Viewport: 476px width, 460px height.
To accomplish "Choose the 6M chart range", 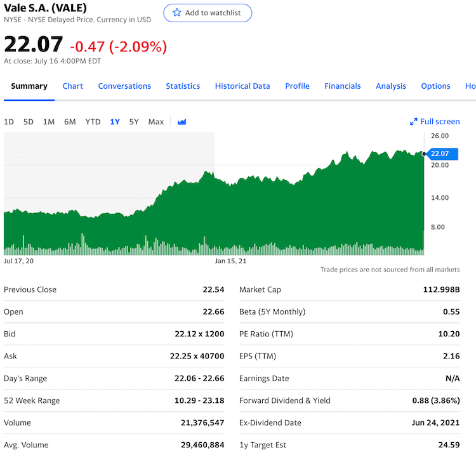I will [x=70, y=122].
